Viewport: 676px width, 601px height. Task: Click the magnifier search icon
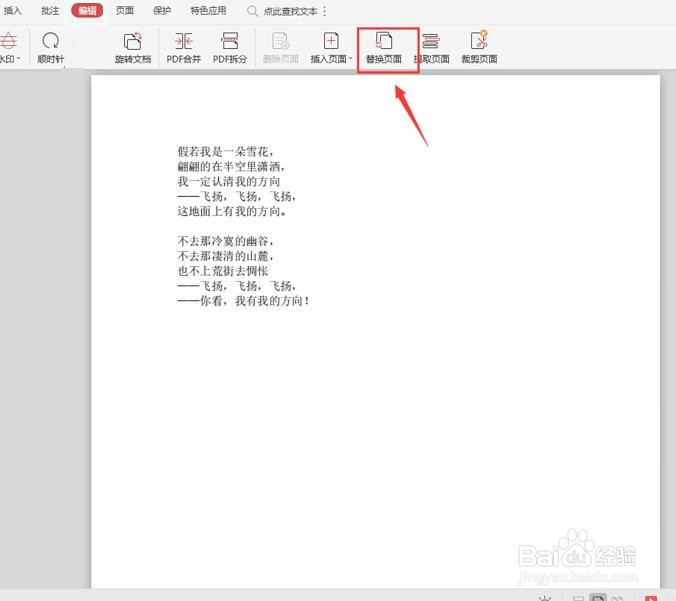(x=252, y=11)
